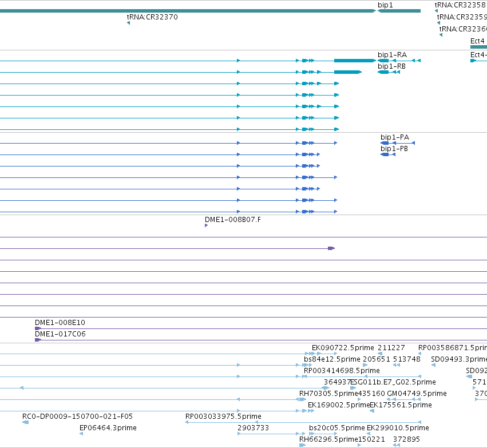Click the 211227 EST label
Viewport: 487px width, 448px height.
(391, 348)
